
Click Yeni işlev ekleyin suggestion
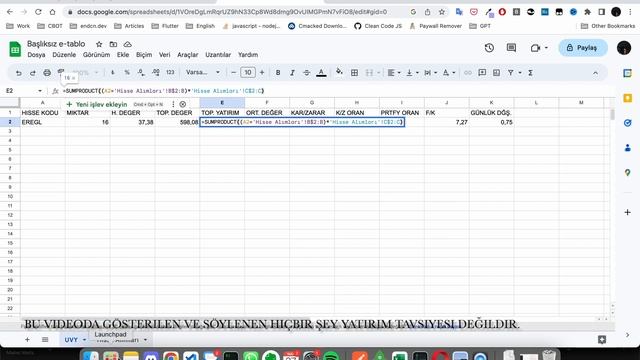(97, 104)
